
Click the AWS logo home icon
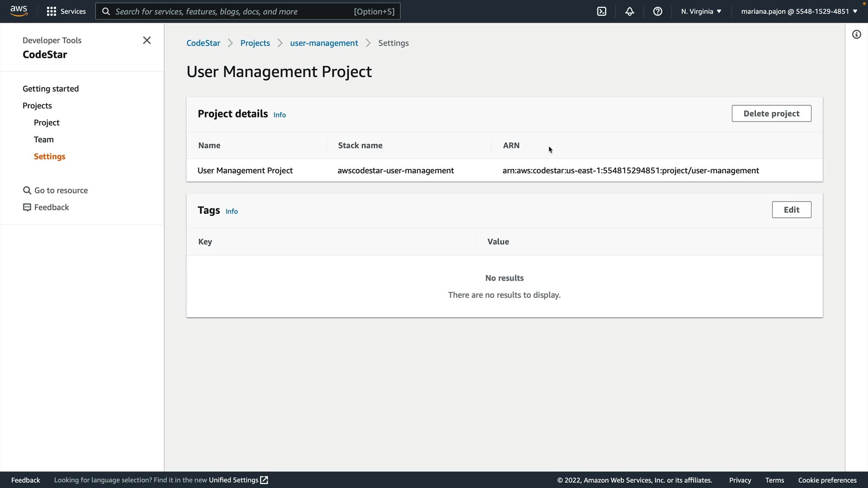click(x=19, y=11)
